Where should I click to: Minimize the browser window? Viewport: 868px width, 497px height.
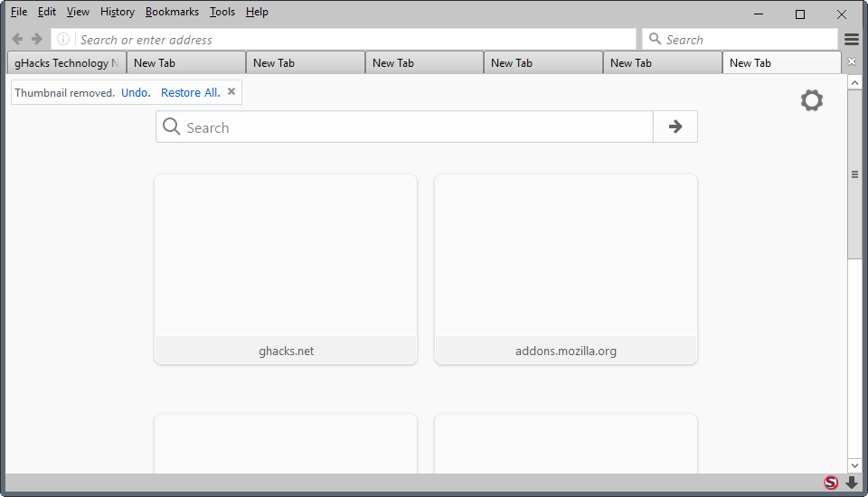(759, 14)
